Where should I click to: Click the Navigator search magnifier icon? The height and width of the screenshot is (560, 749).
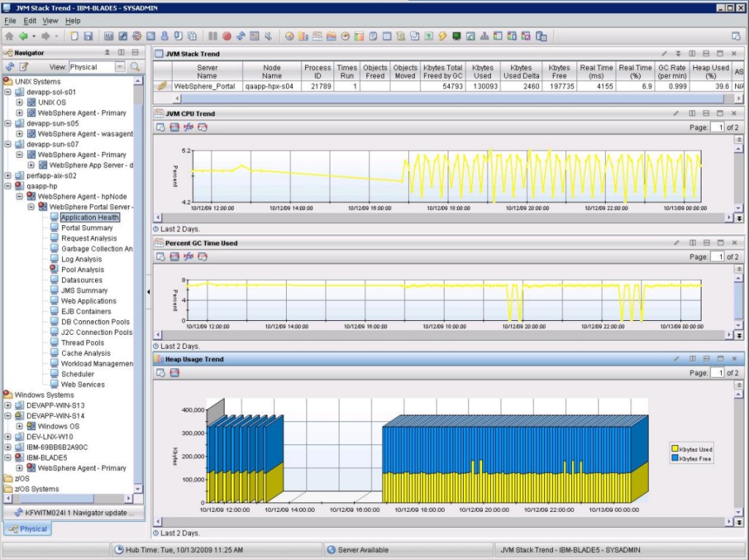click(x=135, y=67)
